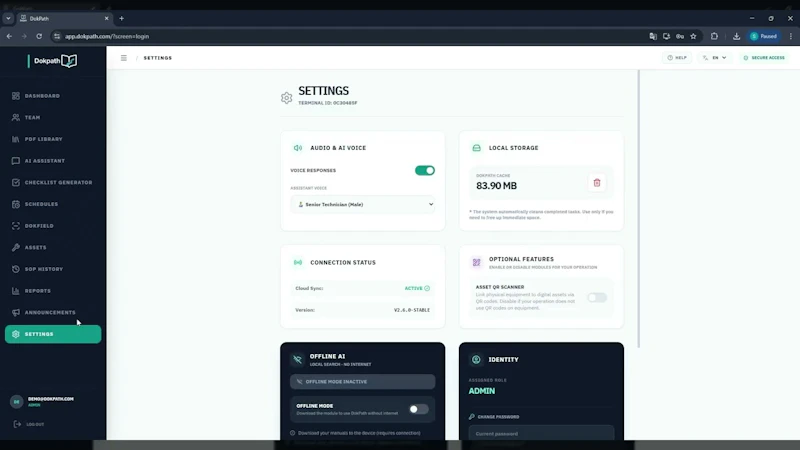Screen dimensions: 800x450
Task: Click the Secure Access badge
Action: [x=764, y=58]
